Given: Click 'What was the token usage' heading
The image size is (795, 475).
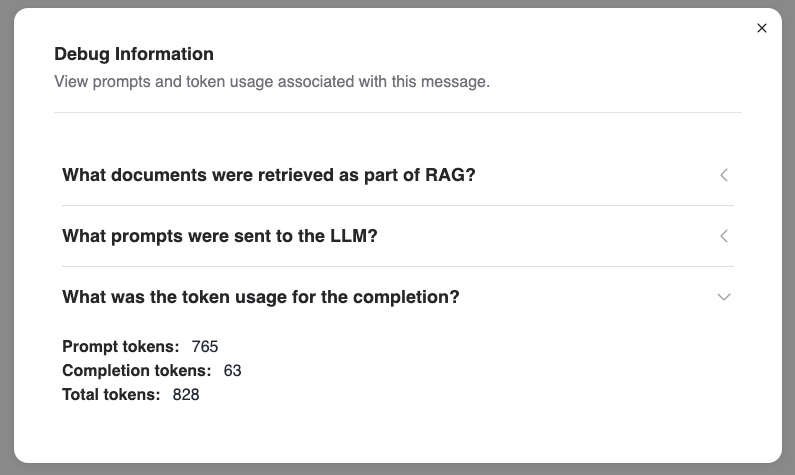Looking at the screenshot, I should 260,297.
